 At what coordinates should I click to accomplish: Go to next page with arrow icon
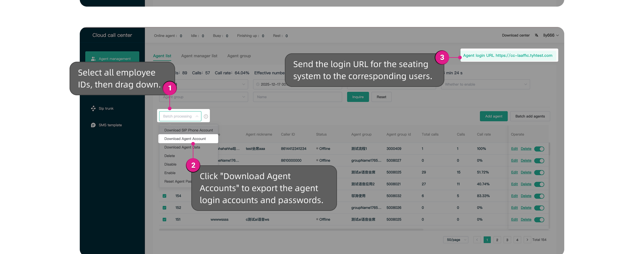point(527,240)
